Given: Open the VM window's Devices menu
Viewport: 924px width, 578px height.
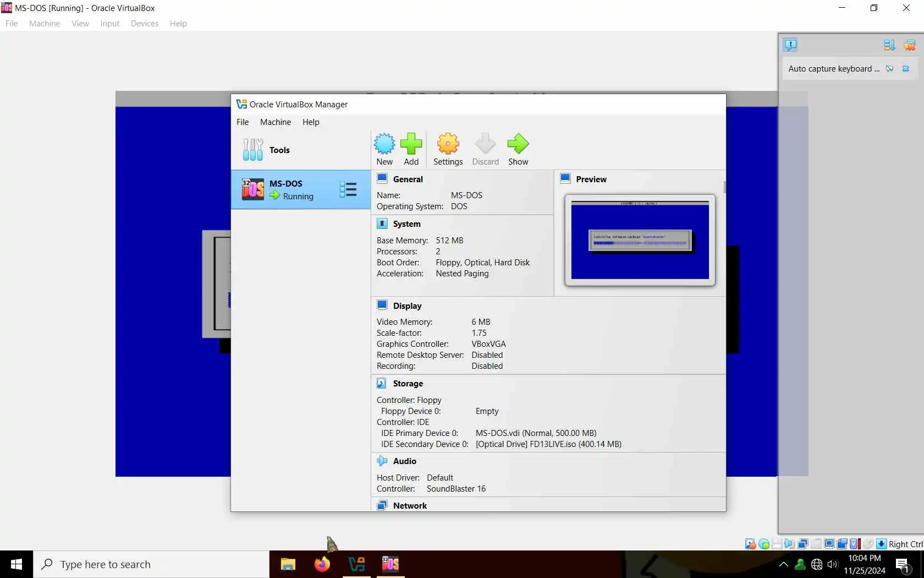Looking at the screenshot, I should coord(145,24).
